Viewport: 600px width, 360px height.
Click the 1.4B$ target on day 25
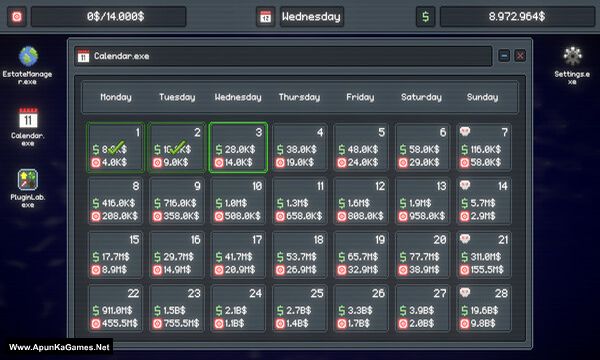pos(297,324)
